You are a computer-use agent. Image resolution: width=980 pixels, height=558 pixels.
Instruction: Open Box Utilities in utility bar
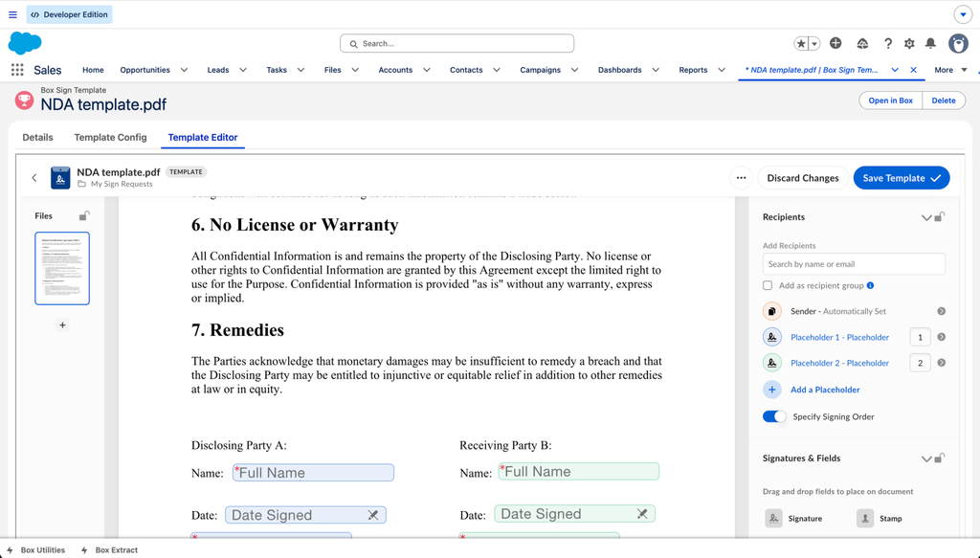point(35,550)
